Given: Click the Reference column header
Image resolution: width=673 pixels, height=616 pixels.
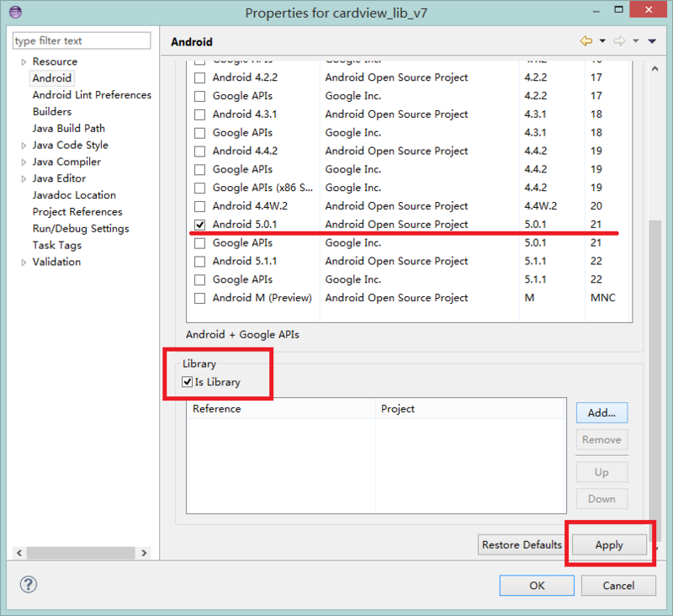Looking at the screenshot, I should tap(281, 409).
